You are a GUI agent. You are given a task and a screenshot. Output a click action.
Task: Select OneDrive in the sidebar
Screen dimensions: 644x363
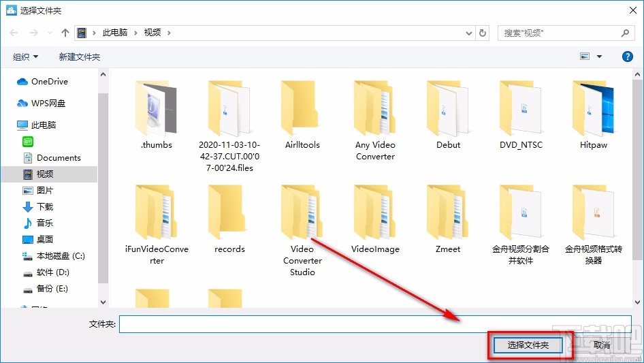[x=42, y=82]
